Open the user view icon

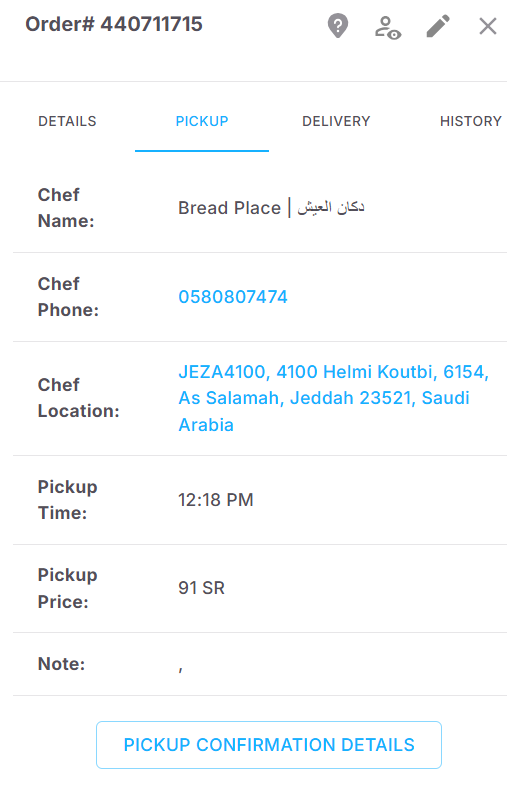pyautogui.click(x=387, y=27)
